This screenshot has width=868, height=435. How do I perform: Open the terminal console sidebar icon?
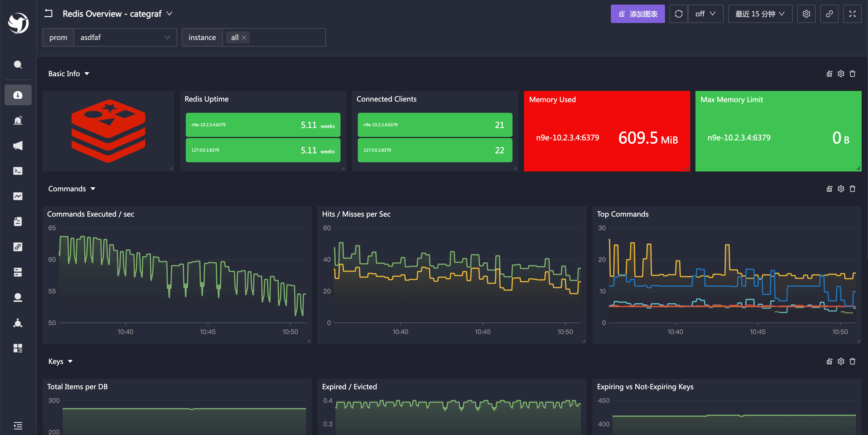coord(18,171)
